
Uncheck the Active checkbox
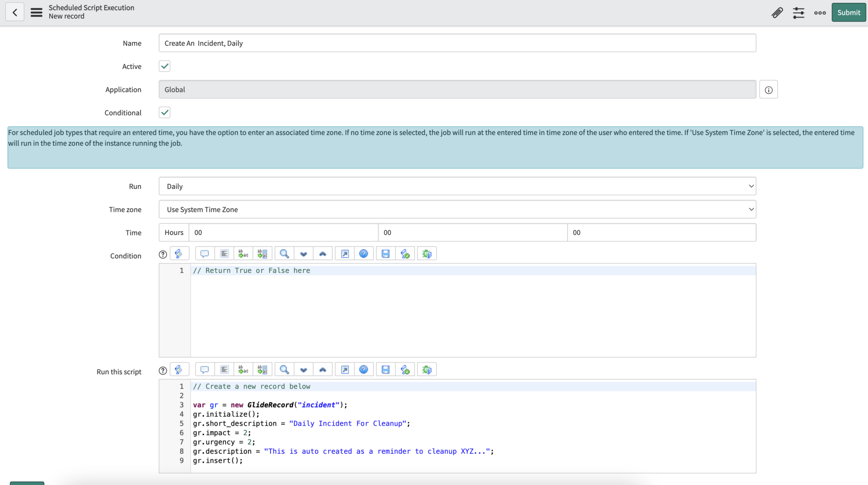pyautogui.click(x=164, y=66)
